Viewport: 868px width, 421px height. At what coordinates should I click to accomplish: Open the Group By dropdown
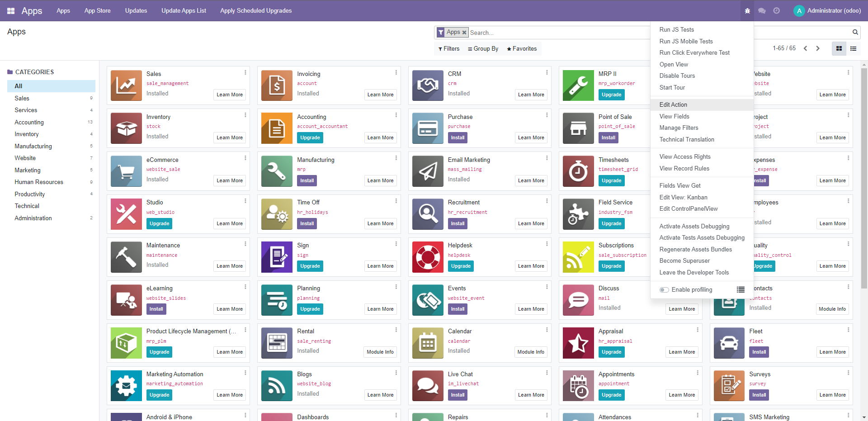click(x=483, y=49)
